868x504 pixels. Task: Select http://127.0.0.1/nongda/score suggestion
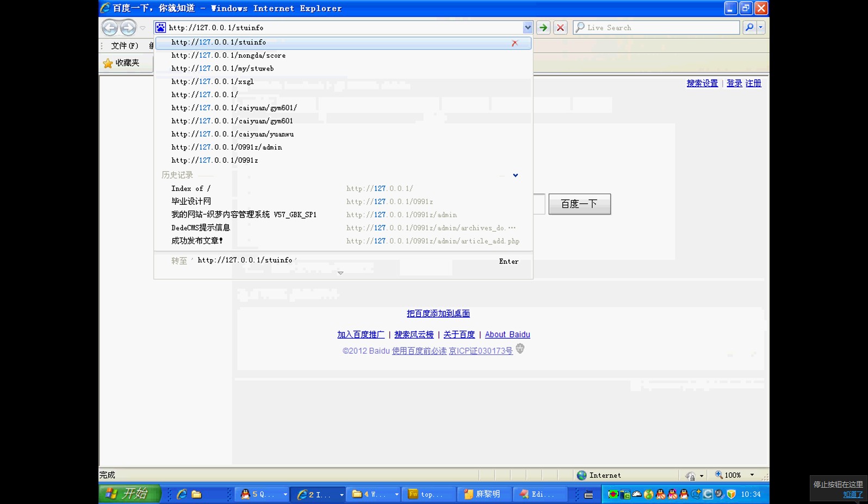pos(343,56)
